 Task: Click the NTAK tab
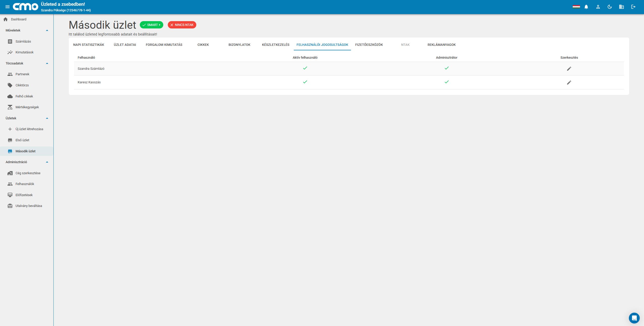405,45
